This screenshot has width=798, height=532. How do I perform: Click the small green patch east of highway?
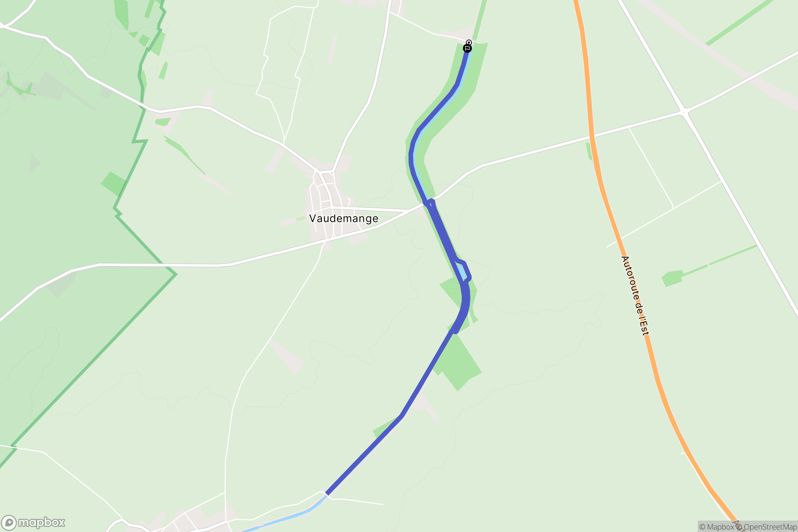(x=672, y=278)
